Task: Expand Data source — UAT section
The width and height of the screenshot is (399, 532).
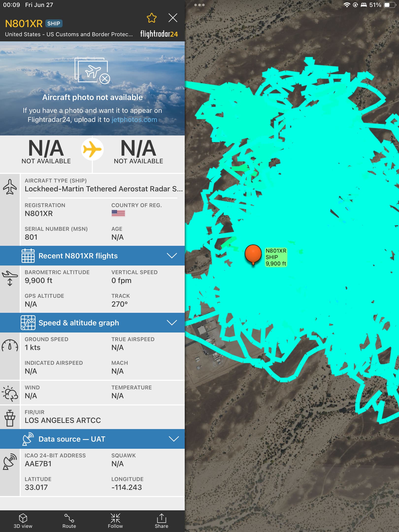Action: tap(92, 439)
